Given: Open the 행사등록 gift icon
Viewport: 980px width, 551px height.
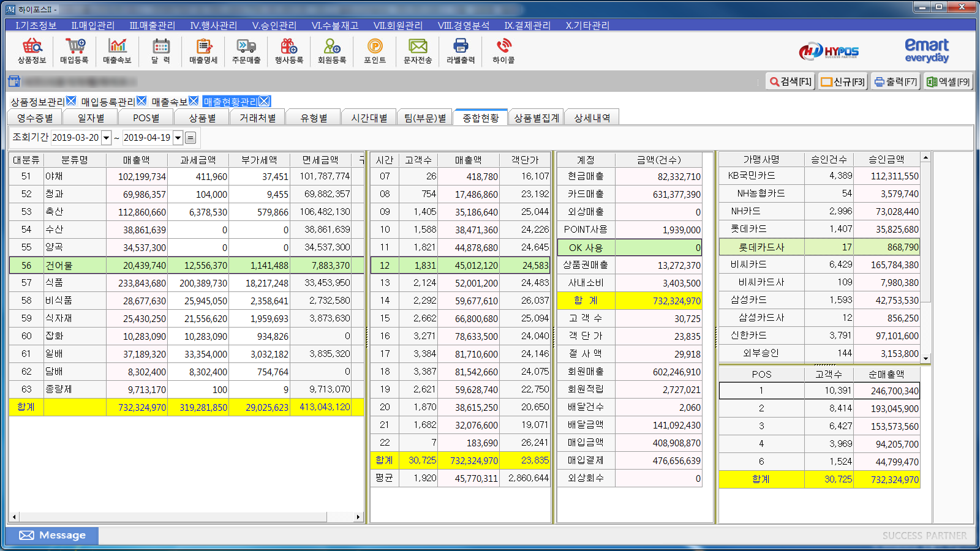Looking at the screenshot, I should 289,51.
